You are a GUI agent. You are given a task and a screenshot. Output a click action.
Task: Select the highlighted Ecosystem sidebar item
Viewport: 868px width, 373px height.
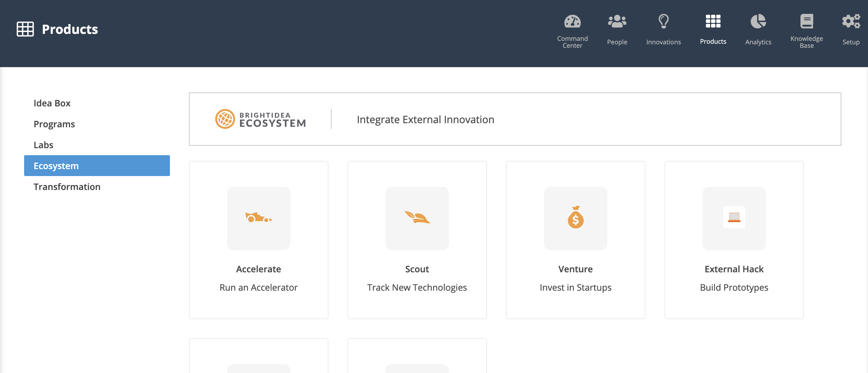(x=97, y=166)
